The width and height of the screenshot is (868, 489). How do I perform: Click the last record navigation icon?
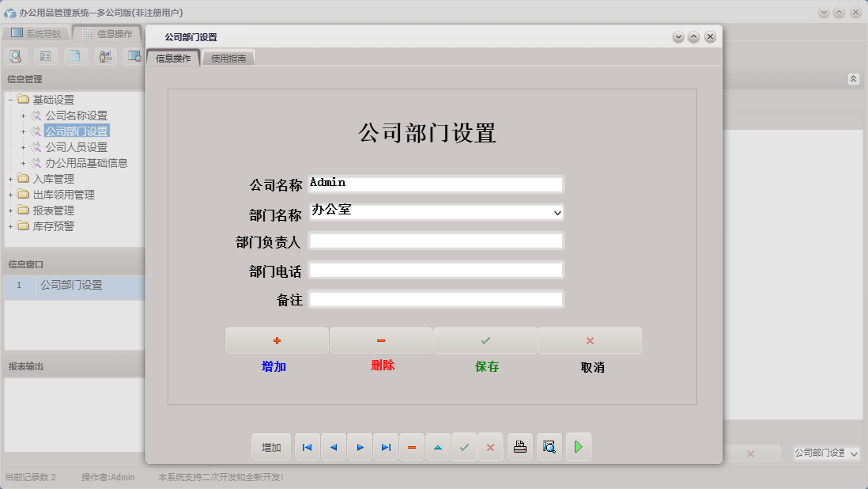coord(386,446)
